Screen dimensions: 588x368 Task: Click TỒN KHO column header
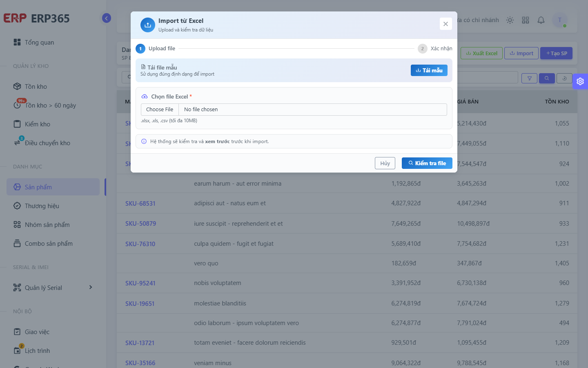click(557, 101)
